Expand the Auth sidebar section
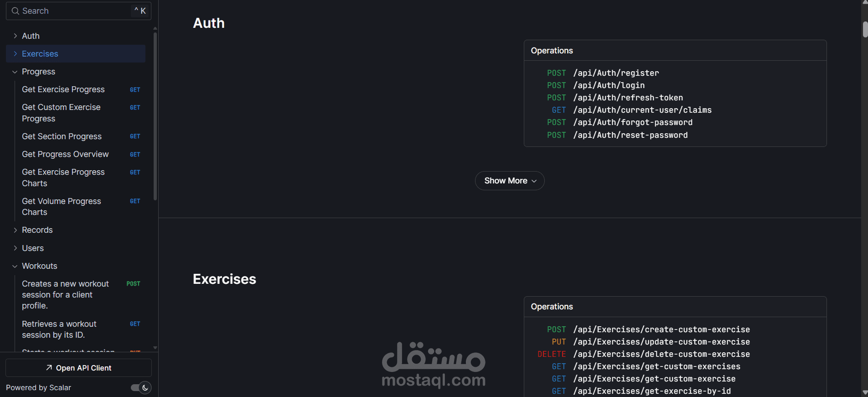 pos(15,36)
